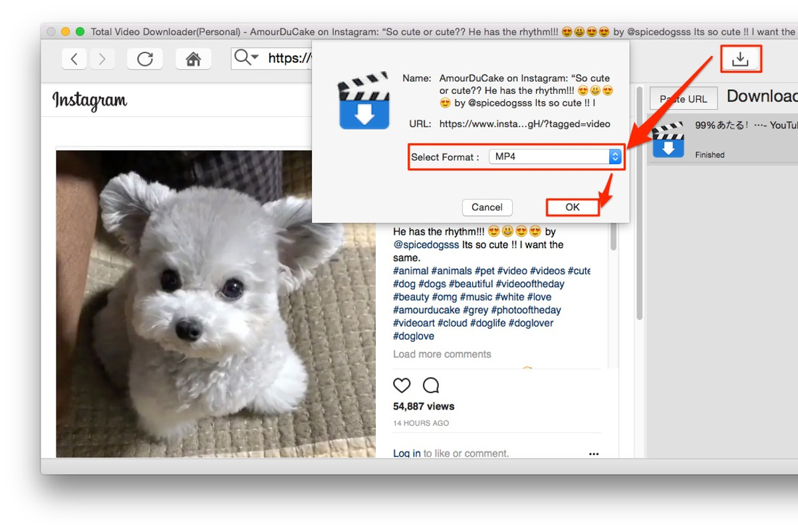Click the URL address field
This screenshot has height=532, width=798.
289,58
